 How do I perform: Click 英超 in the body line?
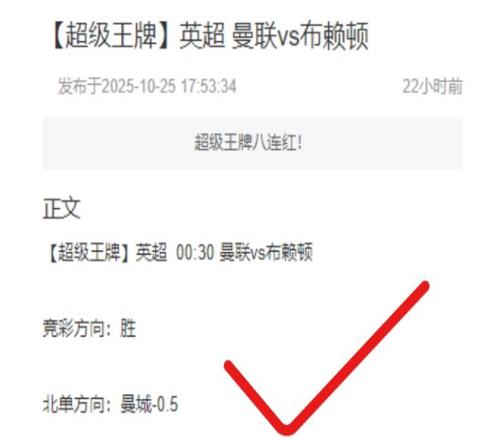coord(151,252)
